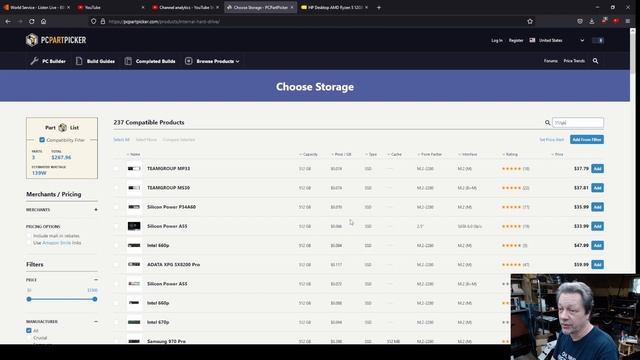Open Build Guides page
This screenshot has width=640, height=360.
(95, 61)
